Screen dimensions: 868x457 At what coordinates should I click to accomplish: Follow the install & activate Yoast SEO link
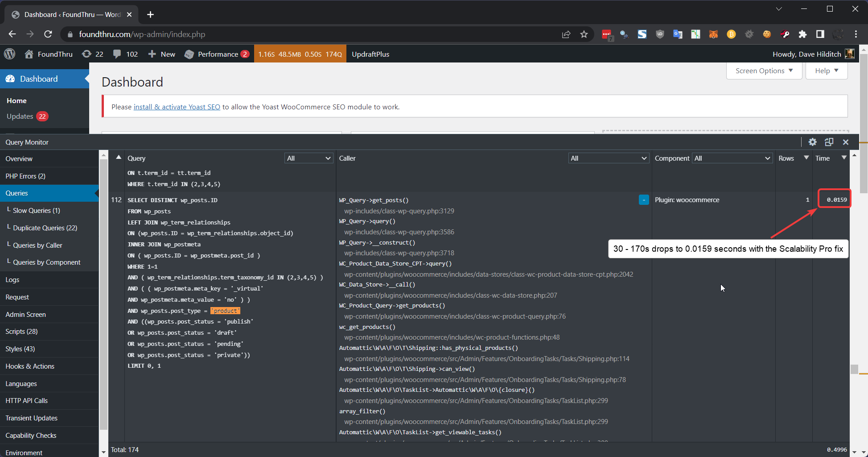tap(177, 107)
